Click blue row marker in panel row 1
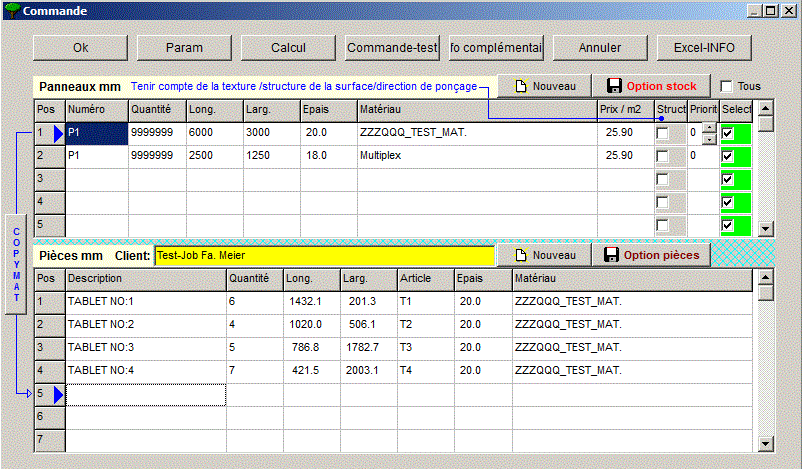This screenshot has height=469, width=802. click(56, 132)
